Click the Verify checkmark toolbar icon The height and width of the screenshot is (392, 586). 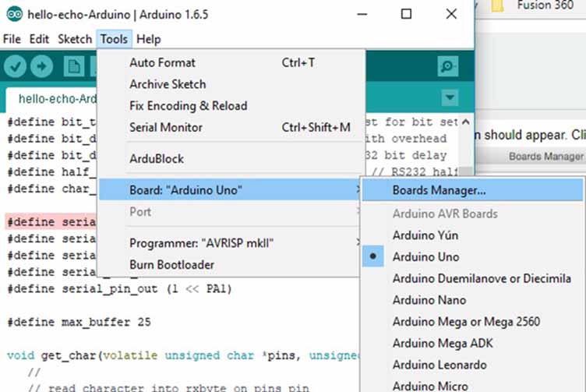pyautogui.click(x=15, y=66)
